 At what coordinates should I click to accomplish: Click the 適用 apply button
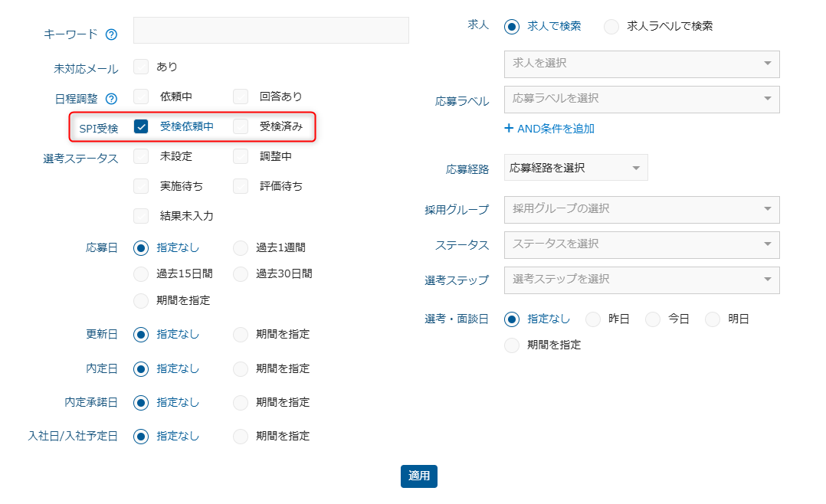[x=419, y=476]
